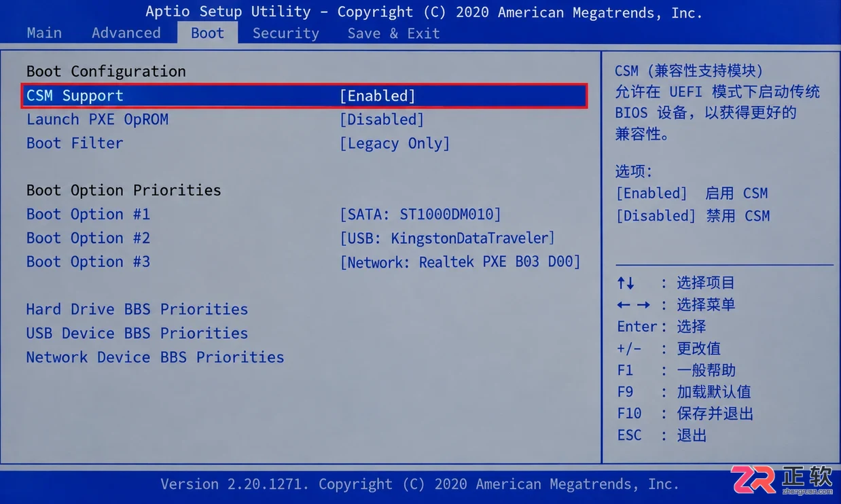Click the Enter 选择 hint
The image size is (841, 504).
click(x=662, y=327)
